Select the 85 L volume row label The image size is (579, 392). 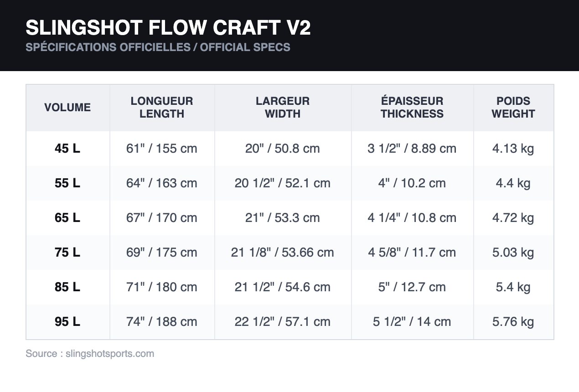(67, 287)
